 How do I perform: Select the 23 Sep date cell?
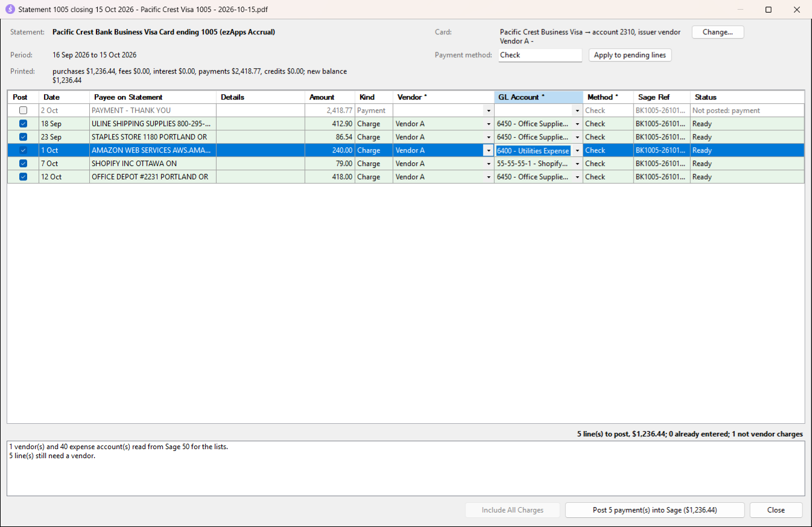(65, 137)
